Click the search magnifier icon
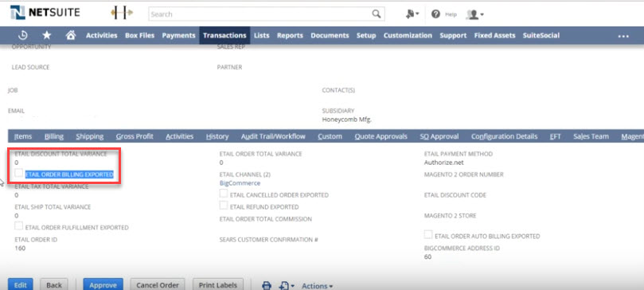This screenshot has height=290, width=644. click(377, 14)
